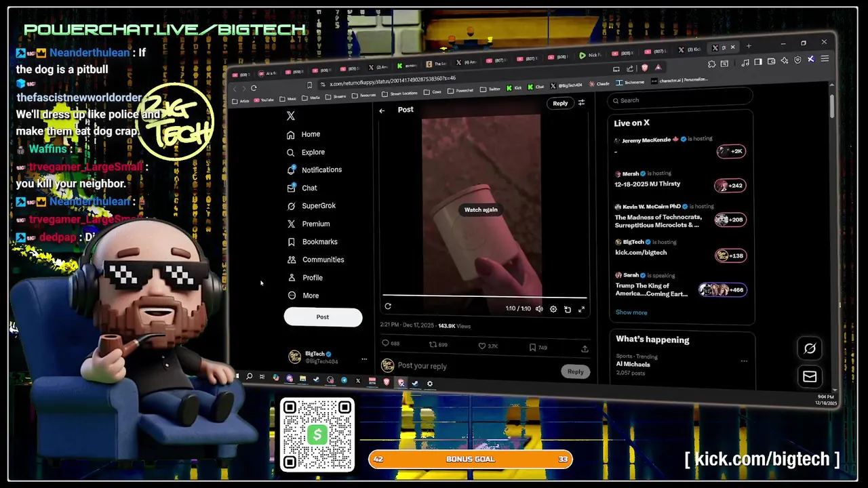Screen dimensions: 868x488
Task: Click the reply count icon showing 688
Action: coord(391,344)
